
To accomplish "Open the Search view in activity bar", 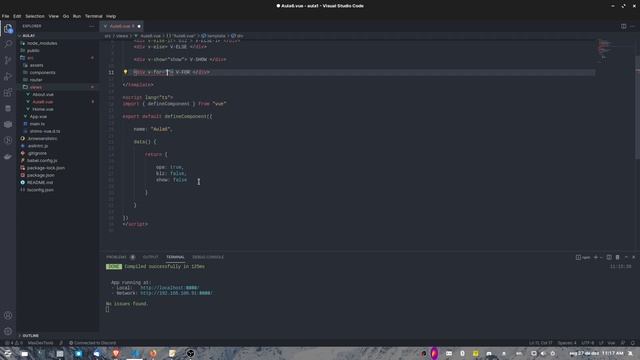I will pos(8,44).
